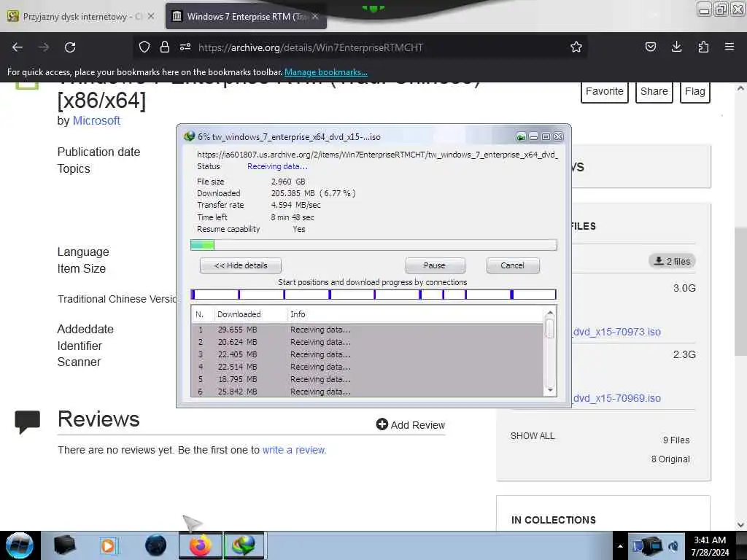Open the black box taskbar icon
Viewport: 747px width, 560px height.
pos(64,545)
